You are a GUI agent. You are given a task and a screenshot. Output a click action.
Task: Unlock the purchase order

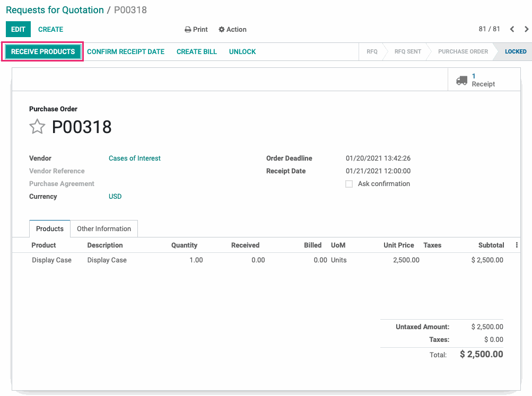pos(242,51)
